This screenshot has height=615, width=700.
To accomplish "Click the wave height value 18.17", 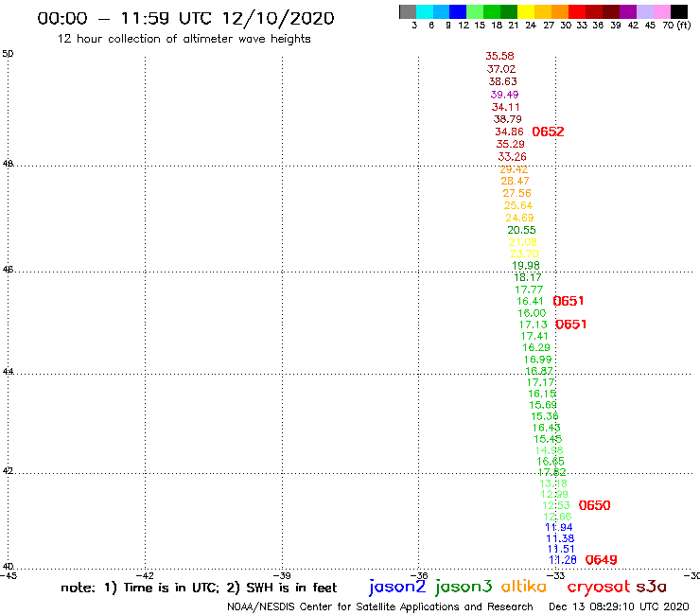I will (x=528, y=277).
